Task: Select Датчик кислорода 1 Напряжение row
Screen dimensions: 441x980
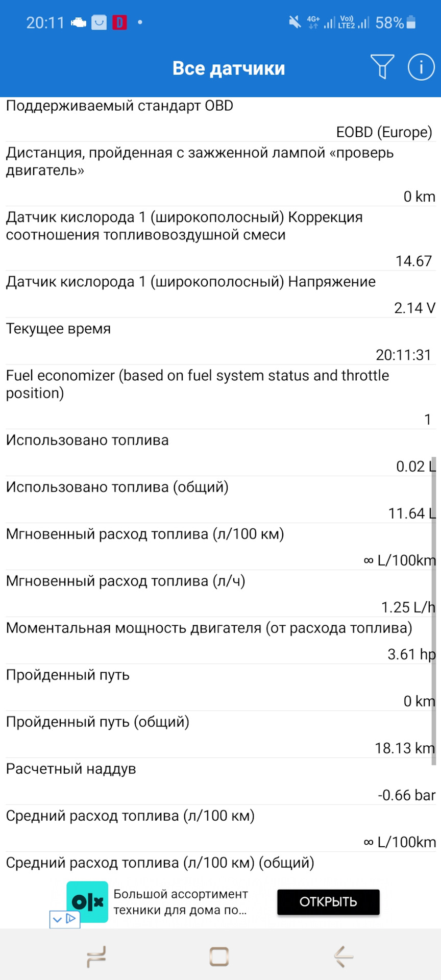Action: click(219, 294)
